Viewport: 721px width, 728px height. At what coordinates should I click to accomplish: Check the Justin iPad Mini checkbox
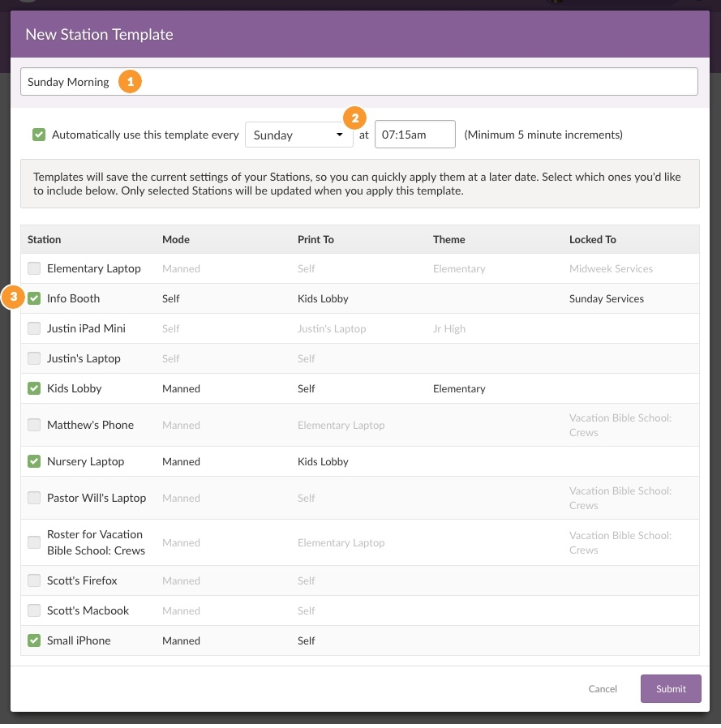pos(34,328)
